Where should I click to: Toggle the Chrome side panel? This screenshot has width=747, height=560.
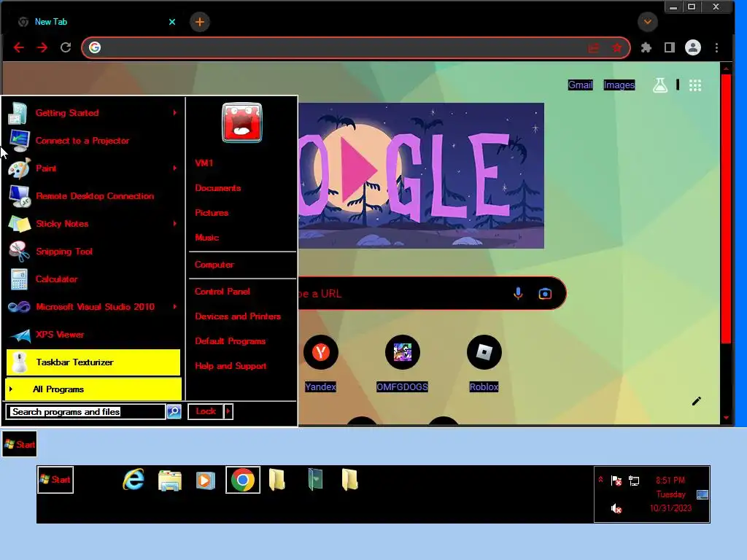[670, 47]
